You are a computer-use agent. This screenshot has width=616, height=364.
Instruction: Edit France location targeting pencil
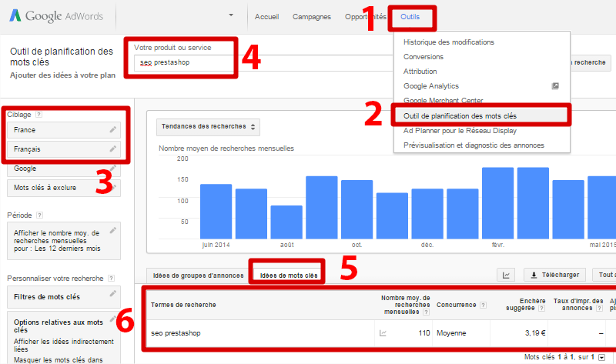point(112,129)
